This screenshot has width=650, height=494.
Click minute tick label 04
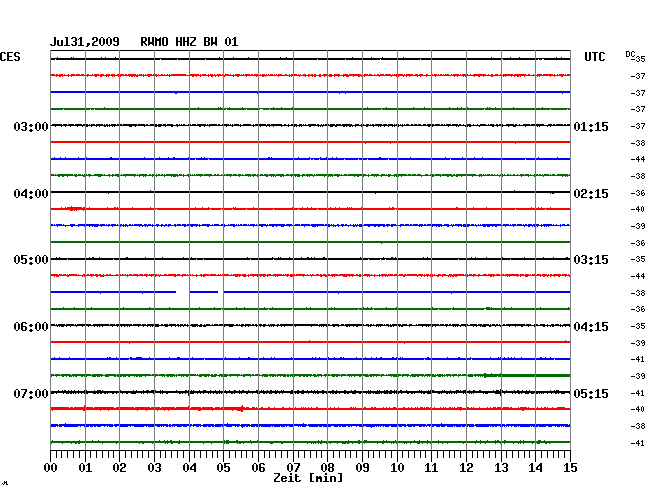189,468
